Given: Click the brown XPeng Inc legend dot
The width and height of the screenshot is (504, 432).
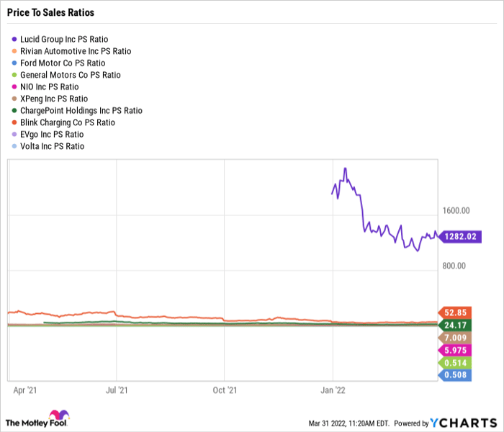Looking at the screenshot, I should (16, 99).
